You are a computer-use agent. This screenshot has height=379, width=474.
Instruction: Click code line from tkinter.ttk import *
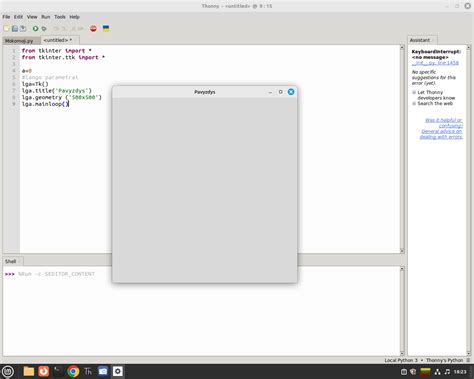(63, 57)
